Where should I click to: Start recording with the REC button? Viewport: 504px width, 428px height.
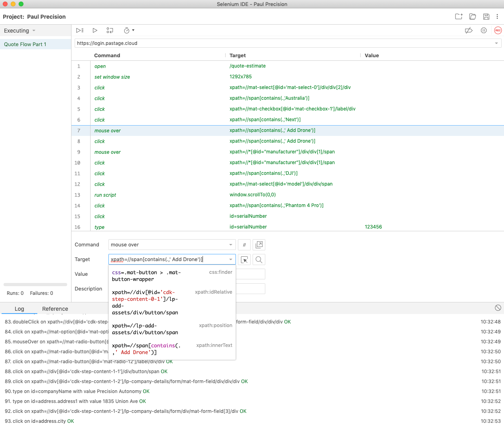498,31
